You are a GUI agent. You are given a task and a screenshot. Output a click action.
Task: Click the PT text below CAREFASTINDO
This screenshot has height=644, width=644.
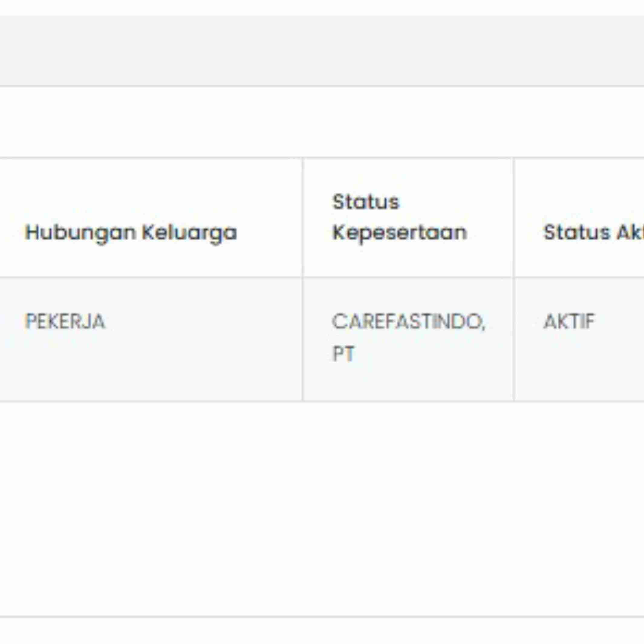click(x=343, y=353)
